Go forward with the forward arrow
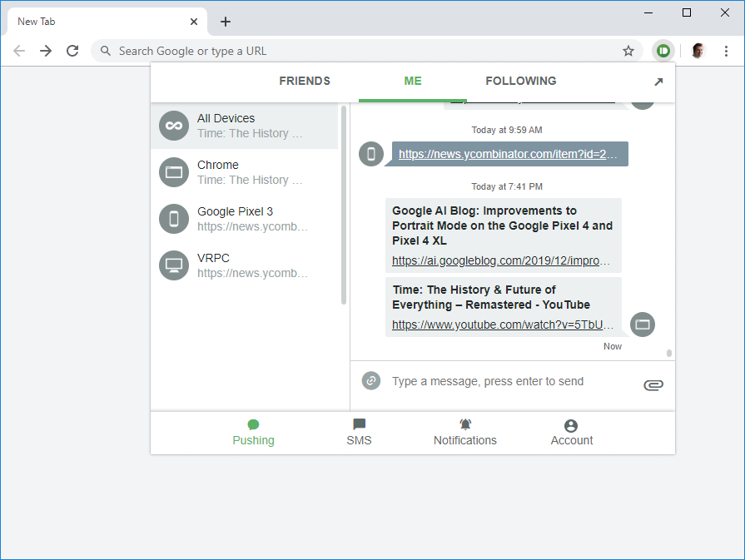 pos(46,51)
